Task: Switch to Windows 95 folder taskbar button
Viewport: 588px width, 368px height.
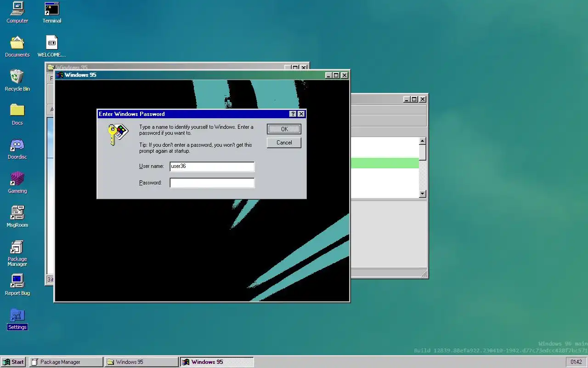Action: (x=141, y=362)
